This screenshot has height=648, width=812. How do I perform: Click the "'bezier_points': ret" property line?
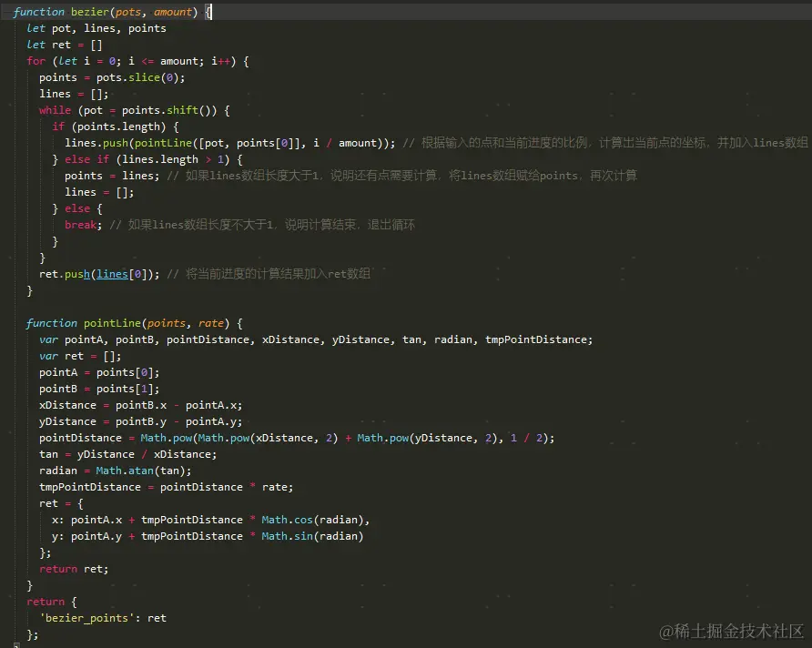[103, 619]
